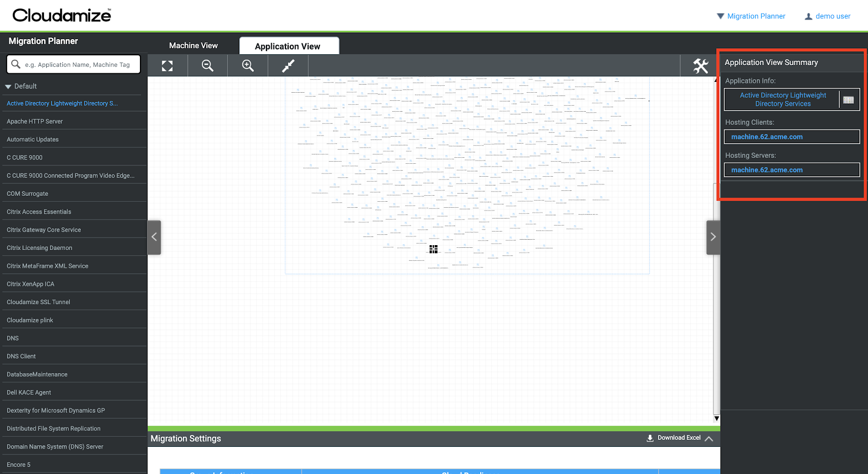Viewport: 868px width, 474px height.
Task: Toggle the right summary panel arrow handle
Action: 713,237
